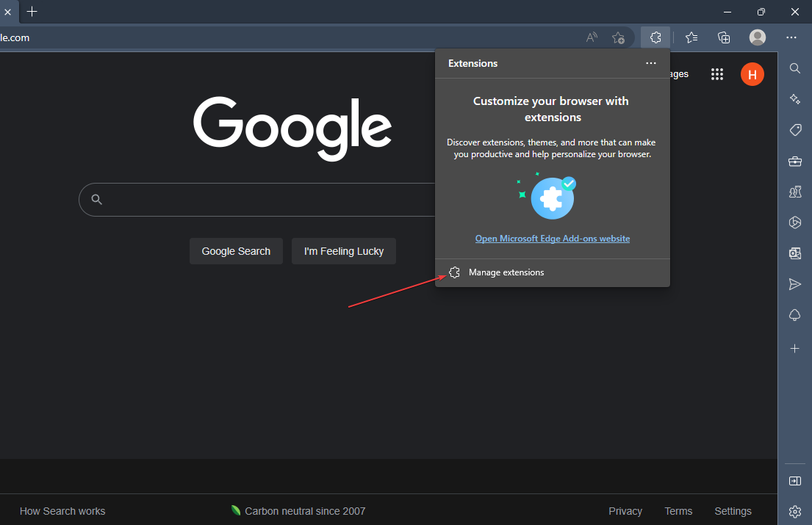Click the I'm Feeling Lucky button
This screenshot has height=525, width=812.
pyautogui.click(x=344, y=251)
